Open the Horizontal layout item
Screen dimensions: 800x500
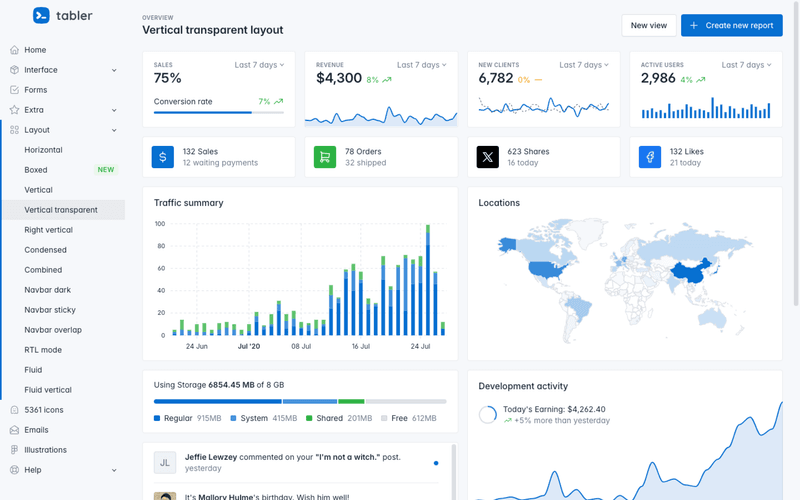64,150
